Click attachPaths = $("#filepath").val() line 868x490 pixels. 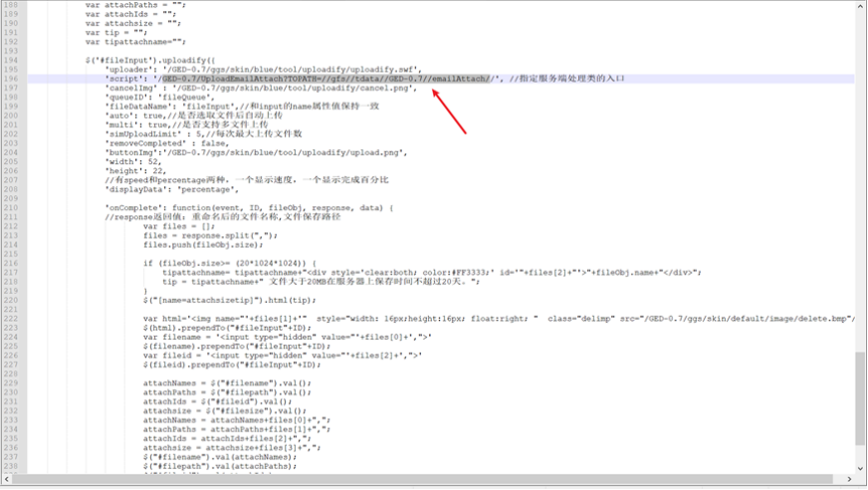[228, 392]
